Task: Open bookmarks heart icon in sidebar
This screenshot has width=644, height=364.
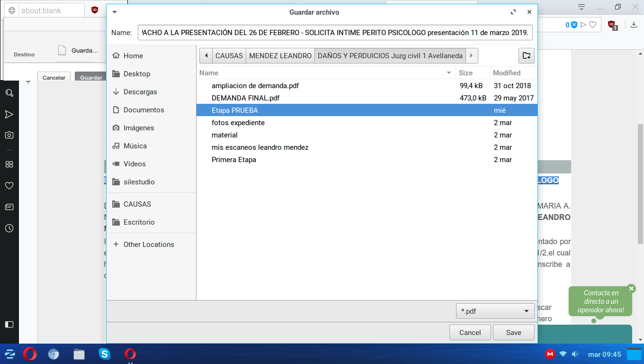Action: (x=9, y=185)
